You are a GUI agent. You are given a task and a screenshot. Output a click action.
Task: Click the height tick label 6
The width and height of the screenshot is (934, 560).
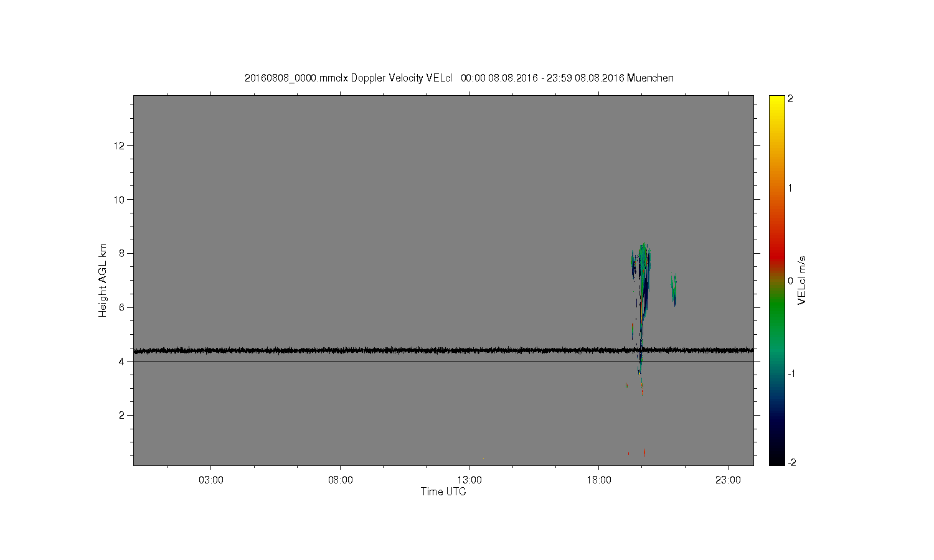[x=123, y=307]
